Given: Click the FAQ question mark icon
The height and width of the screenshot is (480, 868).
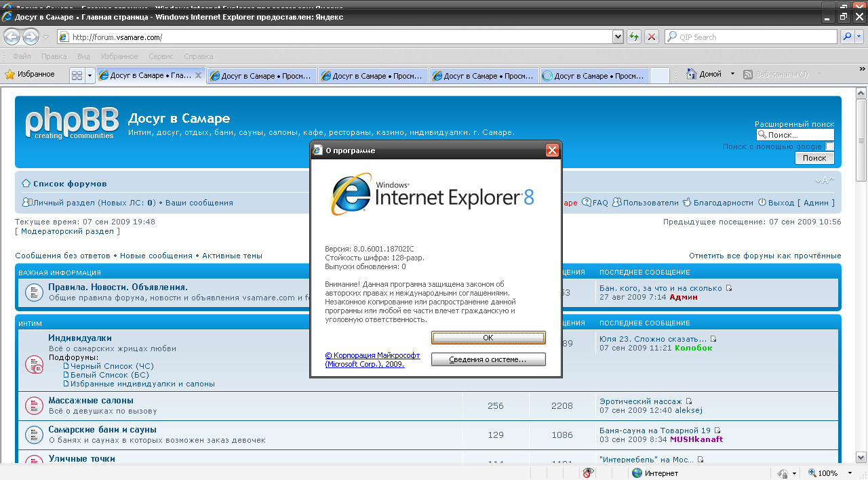Looking at the screenshot, I should (x=586, y=201).
